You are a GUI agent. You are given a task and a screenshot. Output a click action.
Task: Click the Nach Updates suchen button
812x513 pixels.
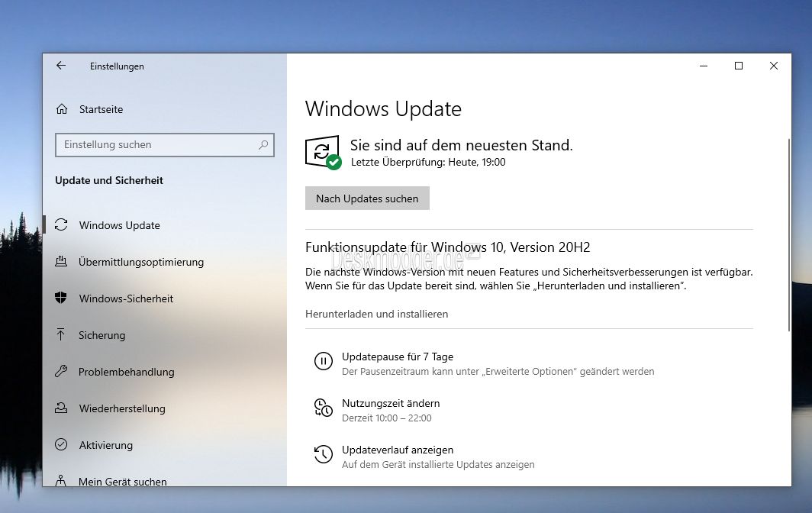[x=367, y=198]
